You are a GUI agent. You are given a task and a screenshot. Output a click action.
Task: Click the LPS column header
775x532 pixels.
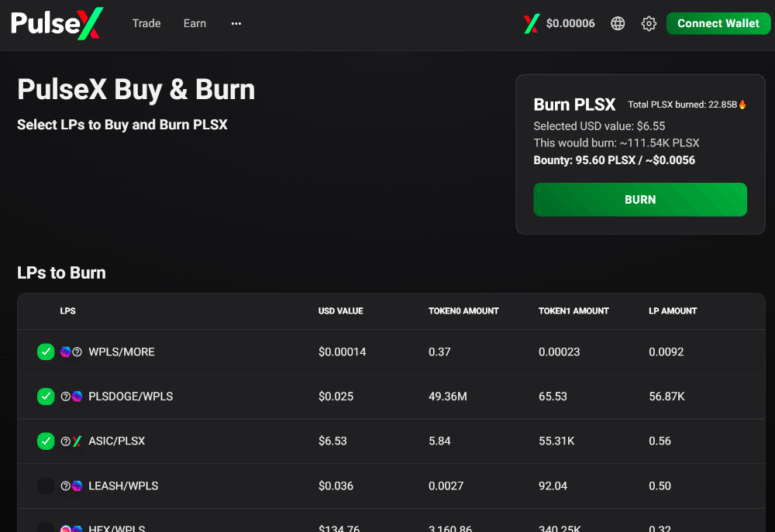coord(67,311)
